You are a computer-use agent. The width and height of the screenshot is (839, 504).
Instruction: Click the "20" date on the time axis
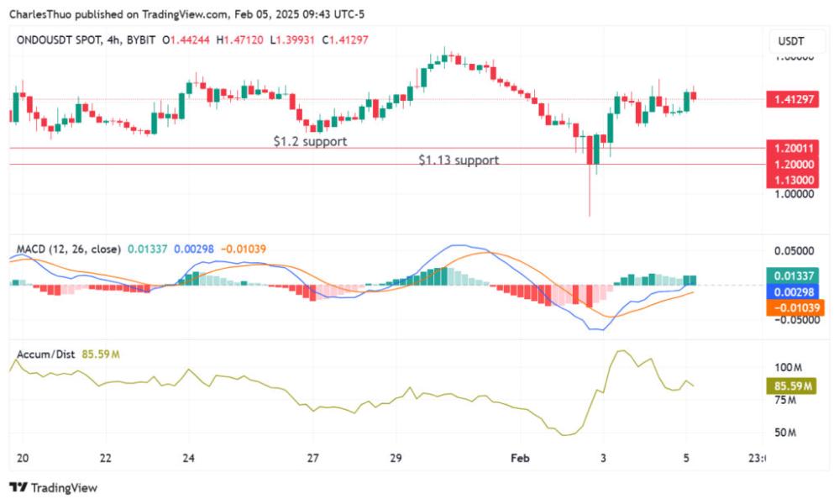[23, 458]
